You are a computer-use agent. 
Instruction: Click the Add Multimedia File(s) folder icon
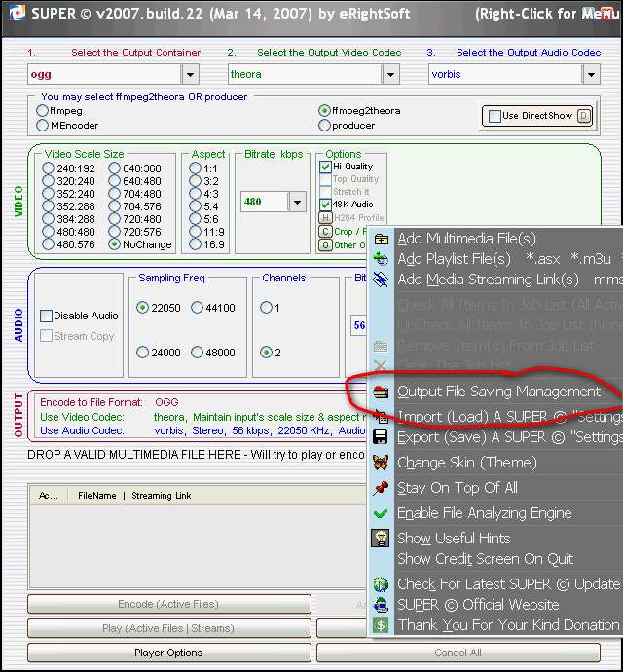381,239
